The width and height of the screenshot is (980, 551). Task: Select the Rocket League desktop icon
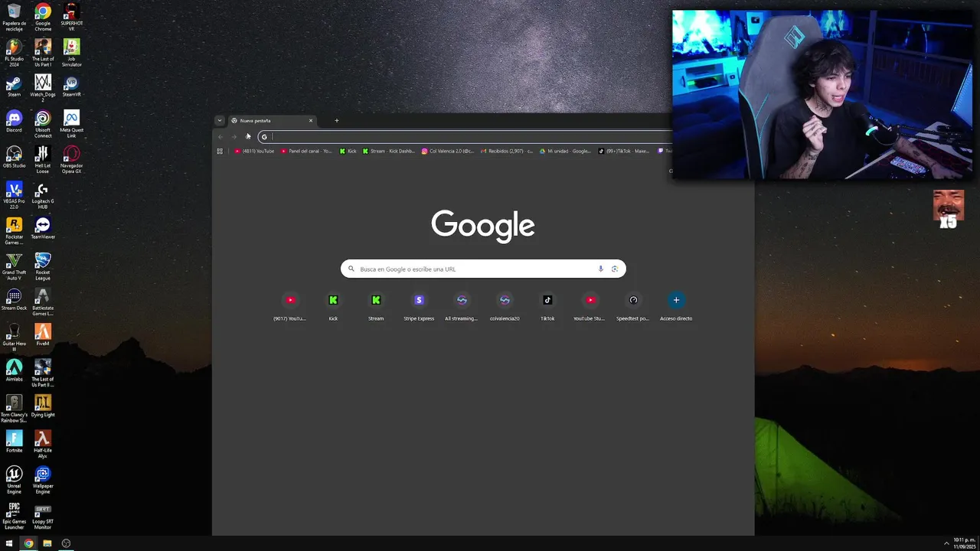click(x=43, y=266)
